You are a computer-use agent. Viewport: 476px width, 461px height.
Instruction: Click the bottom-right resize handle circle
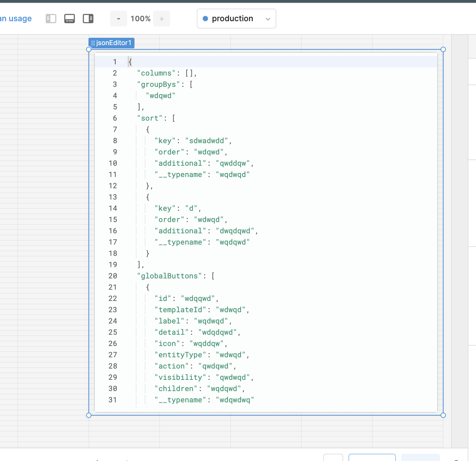(x=443, y=415)
